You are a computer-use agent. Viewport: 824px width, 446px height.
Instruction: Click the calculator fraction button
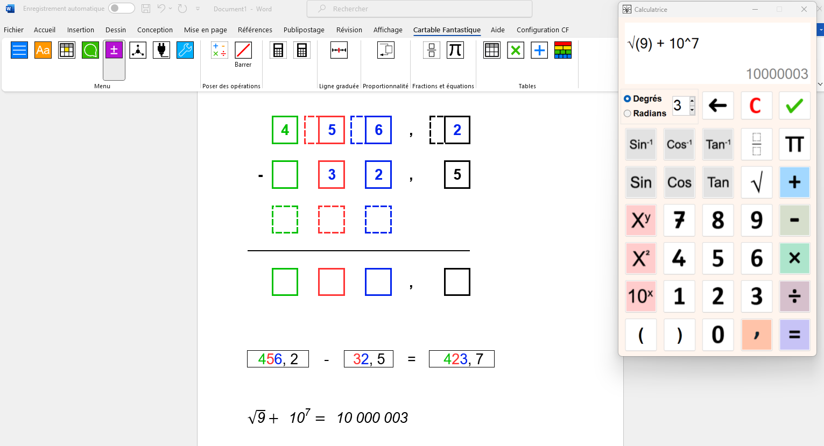click(x=756, y=144)
